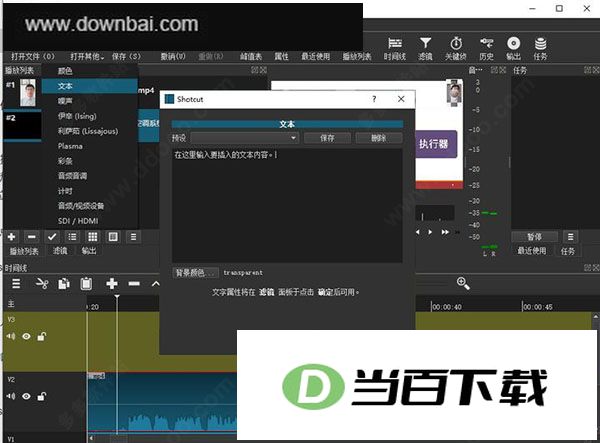Screen dimensions: 600x443
Task: Click the playlist remove minus button
Action: pyautogui.click(x=32, y=237)
